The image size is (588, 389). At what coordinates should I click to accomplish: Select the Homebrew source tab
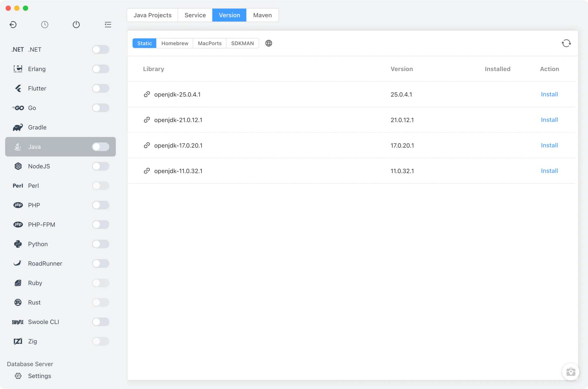175,43
